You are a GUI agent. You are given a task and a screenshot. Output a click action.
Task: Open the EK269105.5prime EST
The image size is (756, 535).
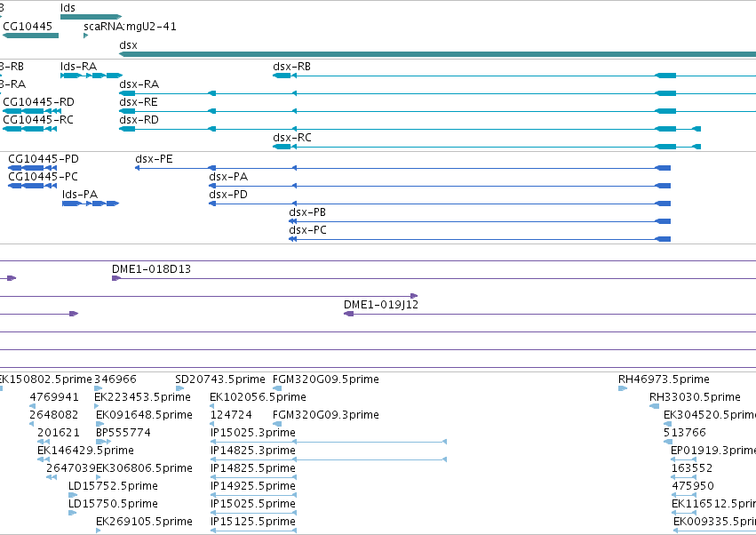pos(99,531)
